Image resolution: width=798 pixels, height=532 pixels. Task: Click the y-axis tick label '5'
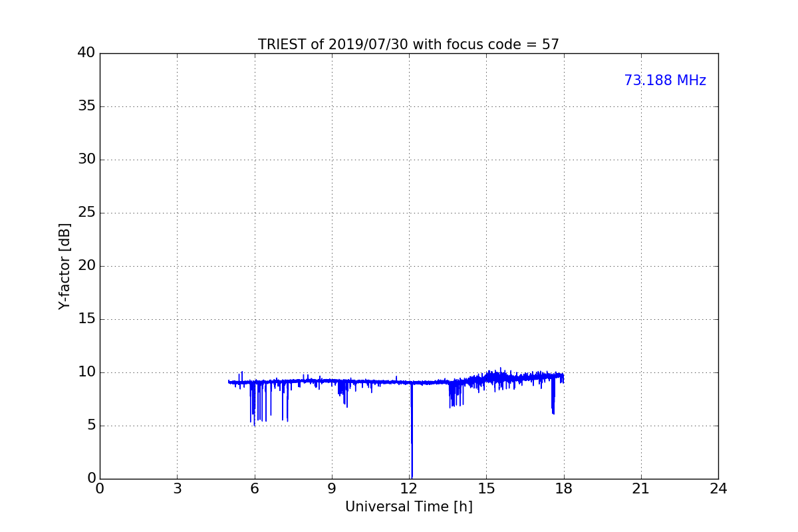click(x=91, y=425)
